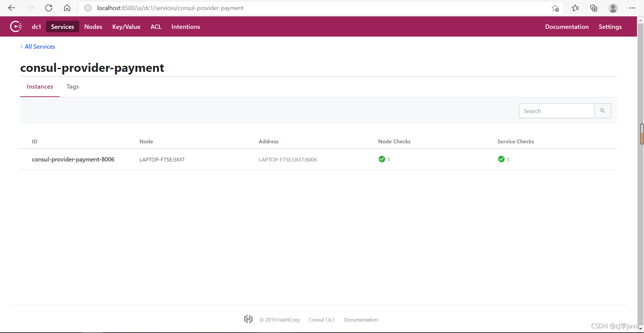Image resolution: width=644 pixels, height=333 pixels.
Task: Click the browser address bar URL
Action: tap(170, 8)
